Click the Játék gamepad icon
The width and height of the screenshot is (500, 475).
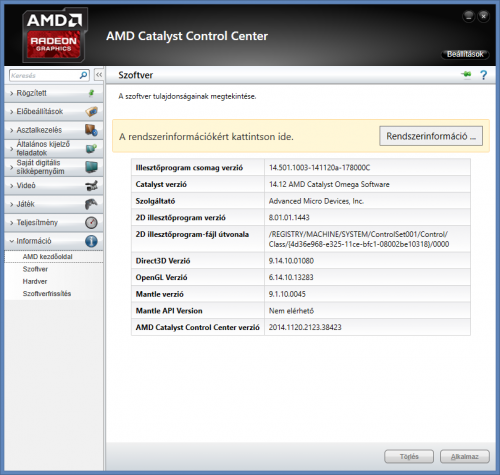coord(91,204)
